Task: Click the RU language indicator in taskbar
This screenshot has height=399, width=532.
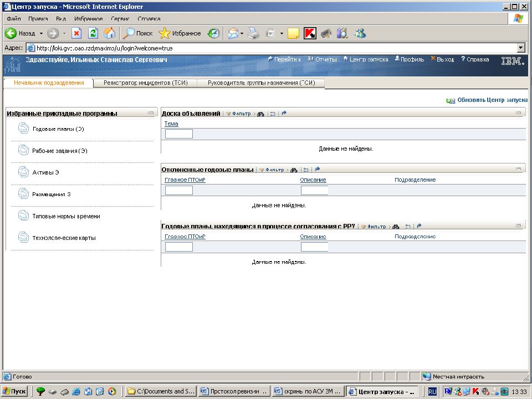Action: tap(432, 392)
